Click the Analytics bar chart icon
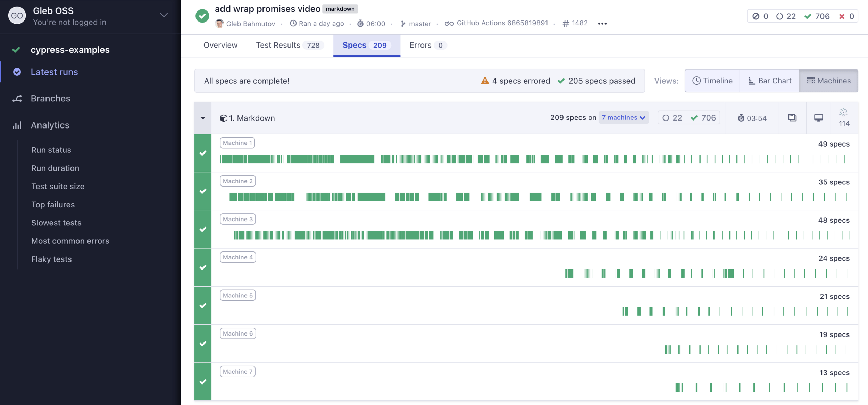 (x=17, y=125)
